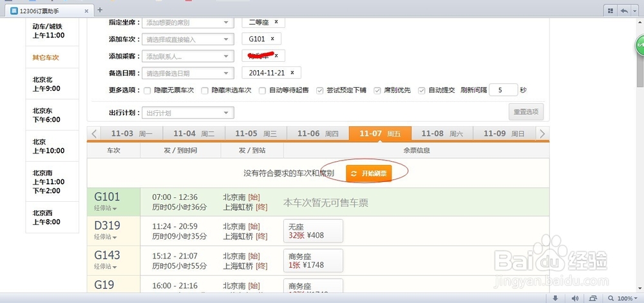Click the 刷新间隔 seconds input field
The height and width of the screenshot is (303, 644).
click(x=503, y=90)
